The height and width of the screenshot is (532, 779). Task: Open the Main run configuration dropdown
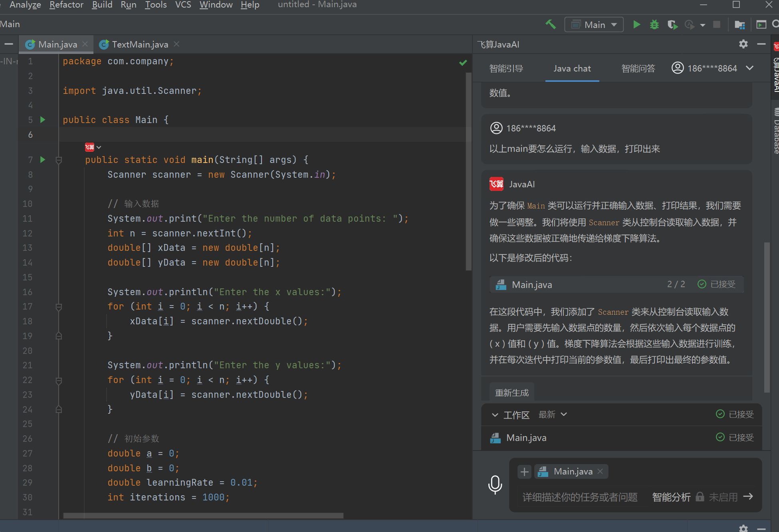[594, 25]
